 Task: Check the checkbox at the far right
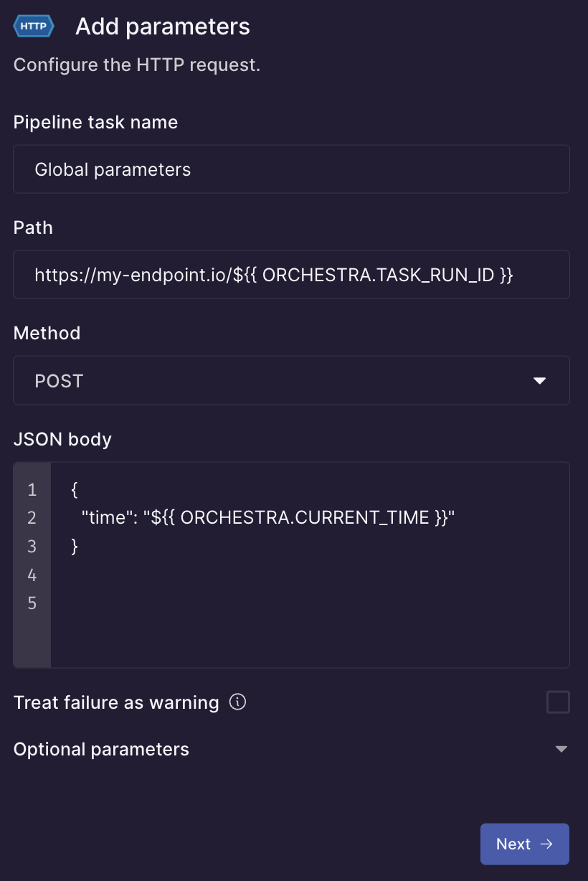coord(558,702)
